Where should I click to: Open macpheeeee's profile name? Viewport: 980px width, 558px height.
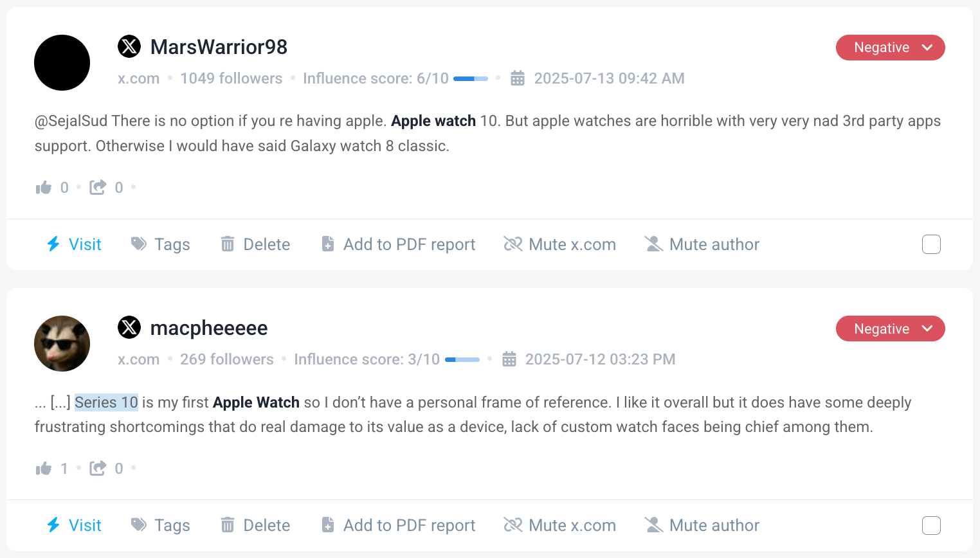pos(209,328)
